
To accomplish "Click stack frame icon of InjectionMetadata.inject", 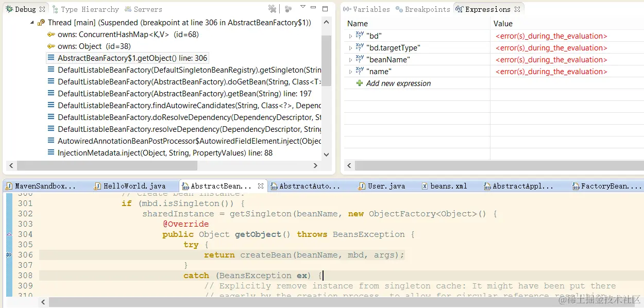I will click(51, 153).
